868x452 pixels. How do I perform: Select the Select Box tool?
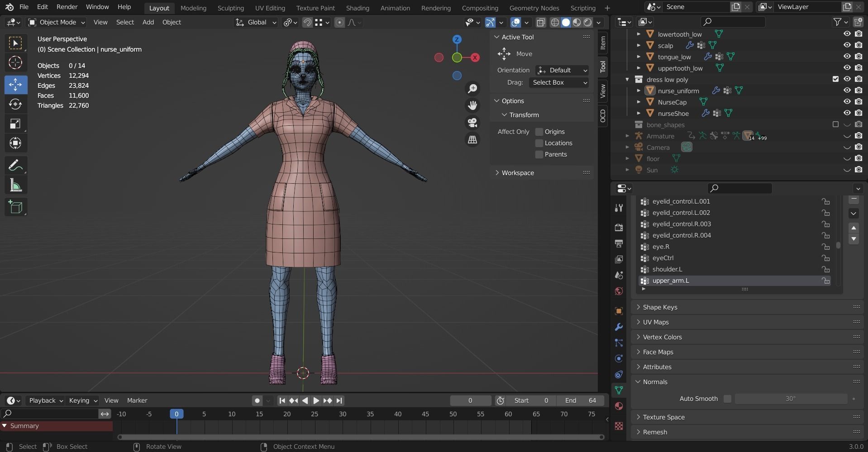(15, 43)
